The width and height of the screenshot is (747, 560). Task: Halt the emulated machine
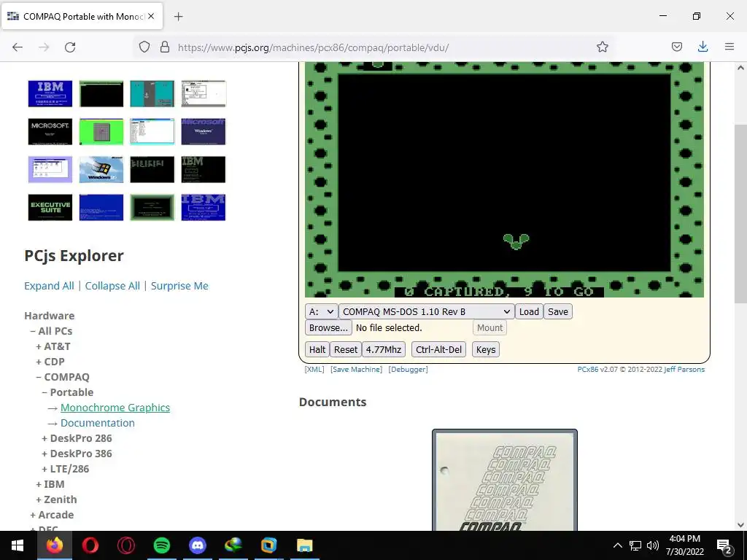317,349
